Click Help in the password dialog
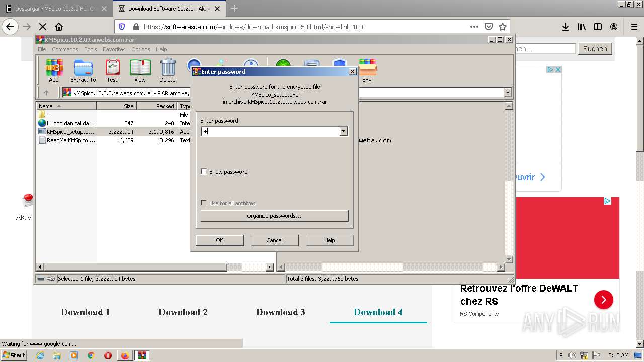The height and width of the screenshot is (362, 644). pyautogui.click(x=330, y=240)
